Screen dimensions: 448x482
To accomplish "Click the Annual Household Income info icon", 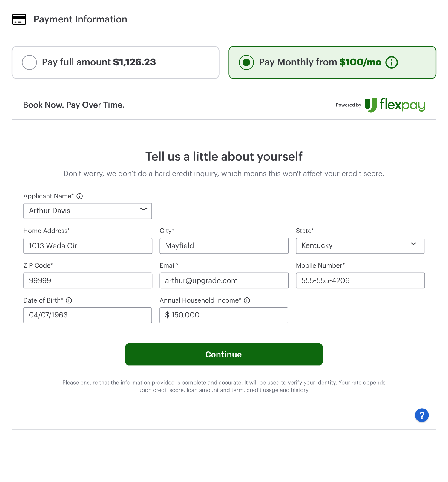I will tap(247, 300).
